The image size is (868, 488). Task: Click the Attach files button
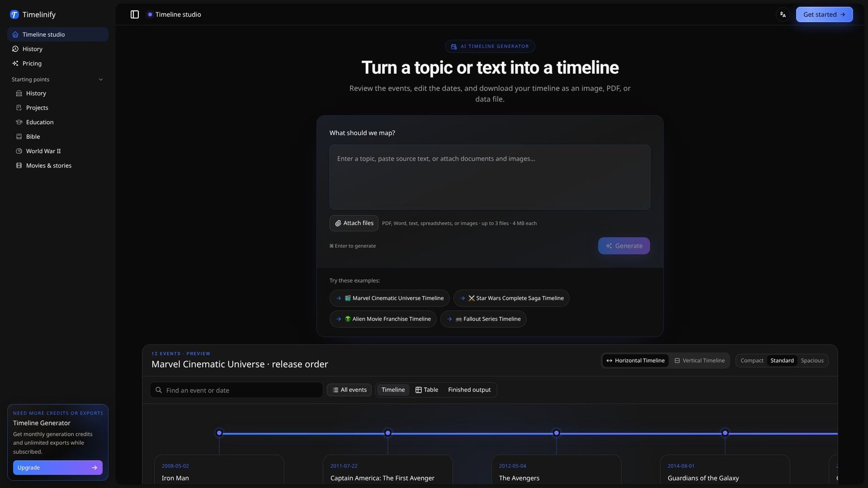[354, 223]
